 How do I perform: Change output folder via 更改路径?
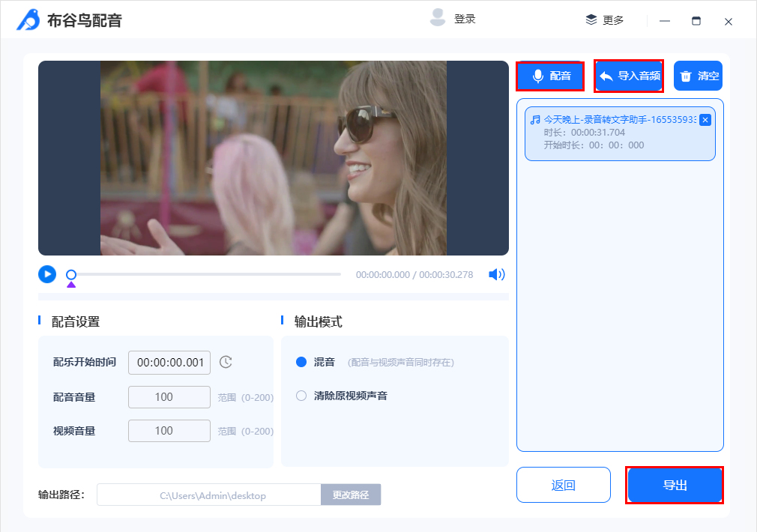(351, 495)
